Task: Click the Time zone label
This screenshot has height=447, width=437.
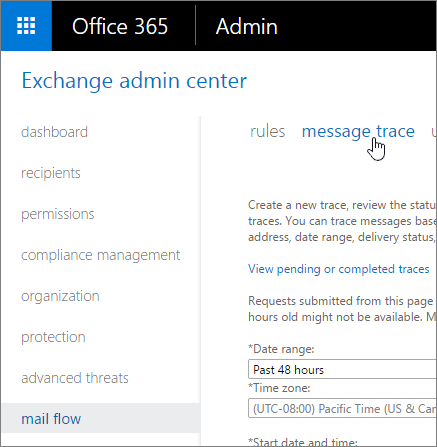Action: point(279,388)
